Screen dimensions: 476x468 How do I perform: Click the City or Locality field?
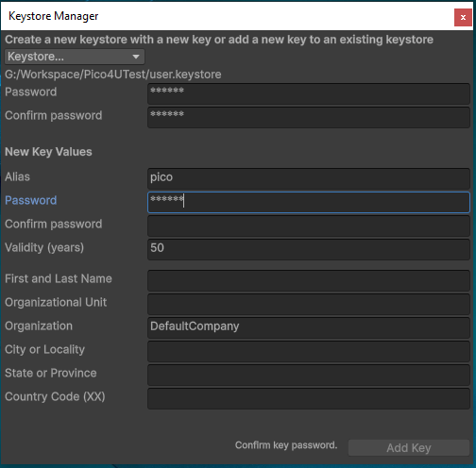[x=309, y=351]
